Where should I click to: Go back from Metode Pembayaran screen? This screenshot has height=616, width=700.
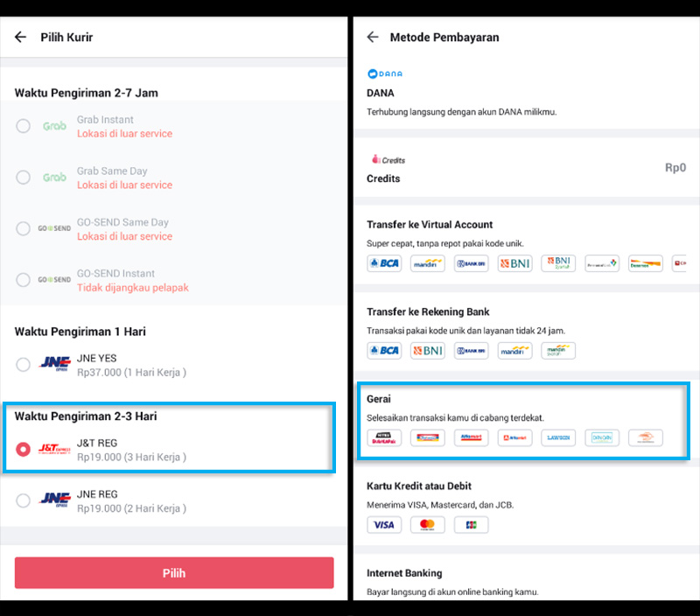(373, 38)
